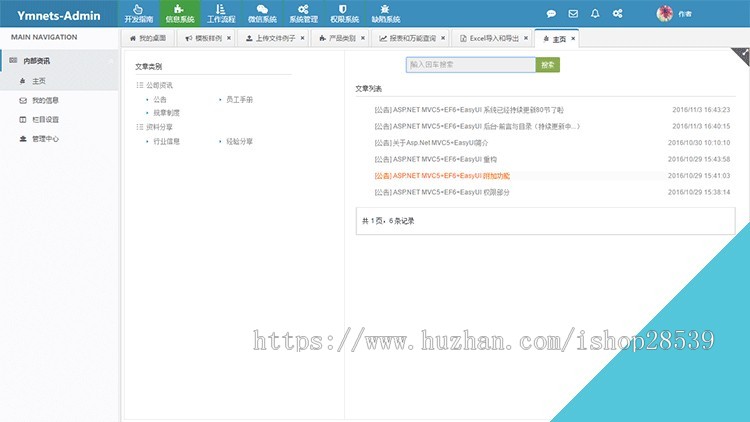The width and height of the screenshot is (750, 422).
Task: Open article 关于Asp.Net MVC5+EasyUI简介
Action: tap(431, 143)
